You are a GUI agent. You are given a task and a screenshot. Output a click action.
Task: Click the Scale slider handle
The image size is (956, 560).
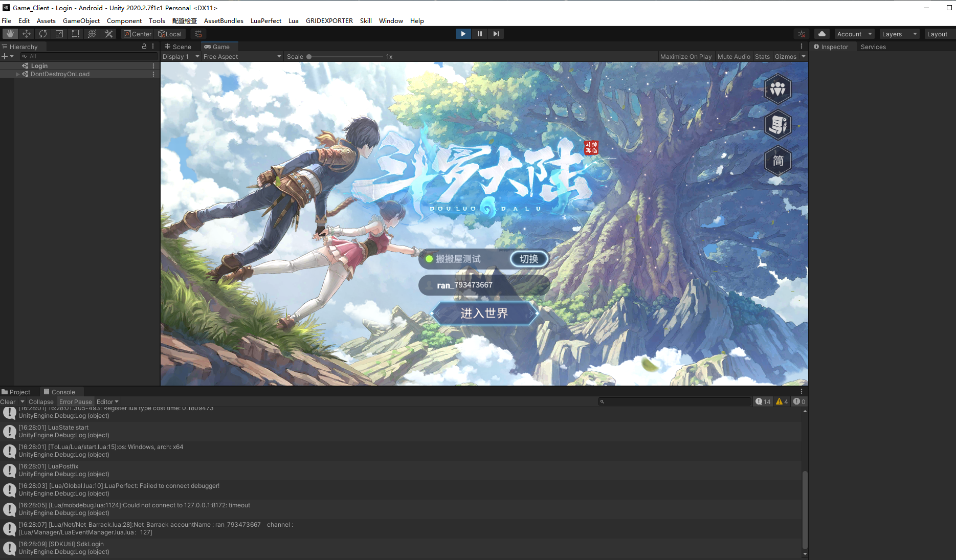click(x=309, y=57)
